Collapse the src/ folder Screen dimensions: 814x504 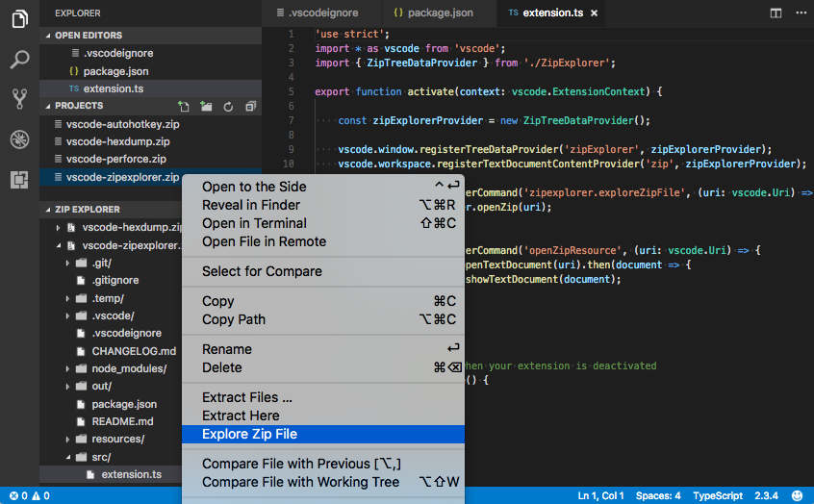[x=67, y=457]
